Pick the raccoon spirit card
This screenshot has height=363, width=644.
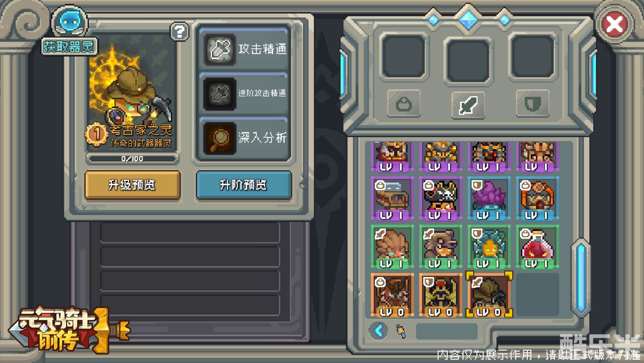(440, 247)
